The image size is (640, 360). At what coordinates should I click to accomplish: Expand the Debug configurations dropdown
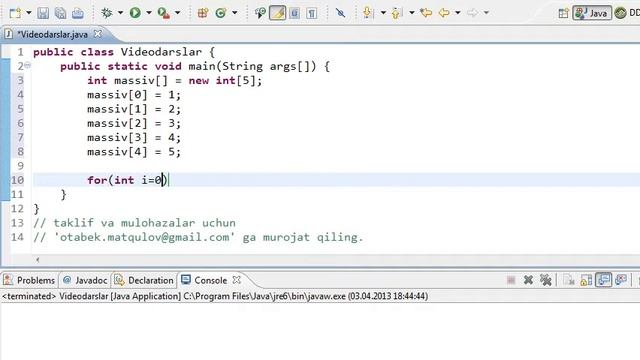pyautogui.click(x=120, y=13)
